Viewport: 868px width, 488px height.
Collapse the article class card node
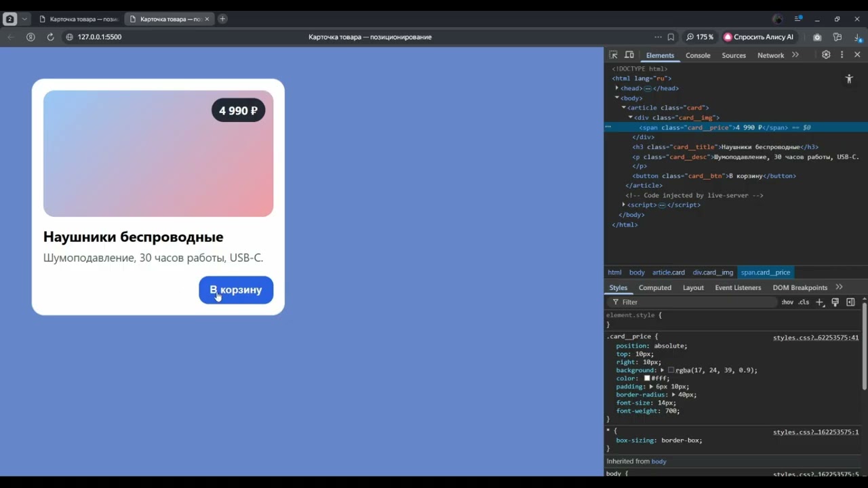pyautogui.click(x=624, y=107)
